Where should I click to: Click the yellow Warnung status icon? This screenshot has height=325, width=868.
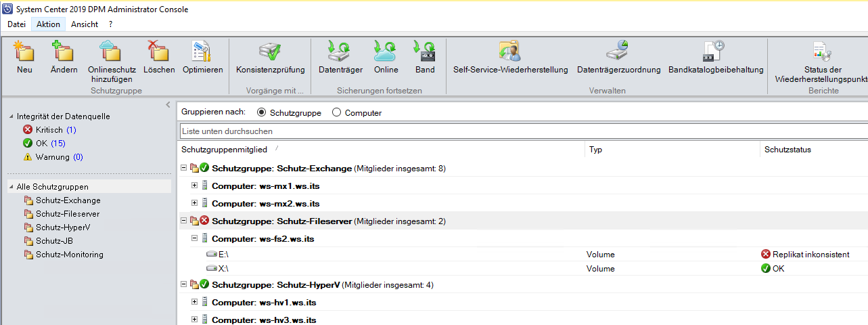pos(28,156)
